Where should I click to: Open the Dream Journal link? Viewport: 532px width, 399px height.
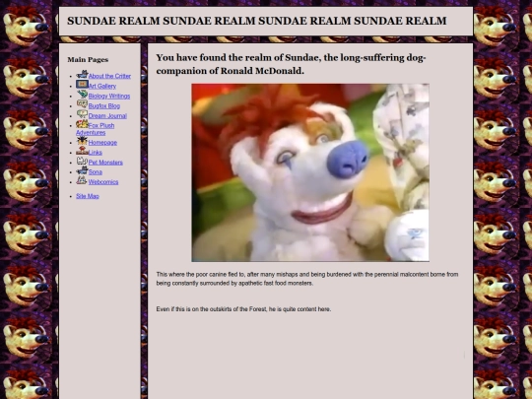(107, 115)
